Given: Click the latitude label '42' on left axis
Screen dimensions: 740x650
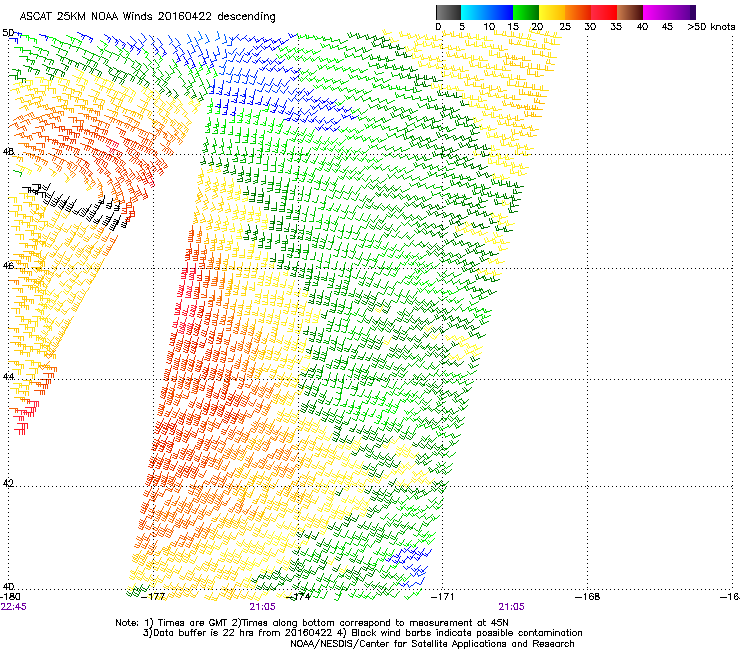Looking at the screenshot, I should (x=8, y=483).
